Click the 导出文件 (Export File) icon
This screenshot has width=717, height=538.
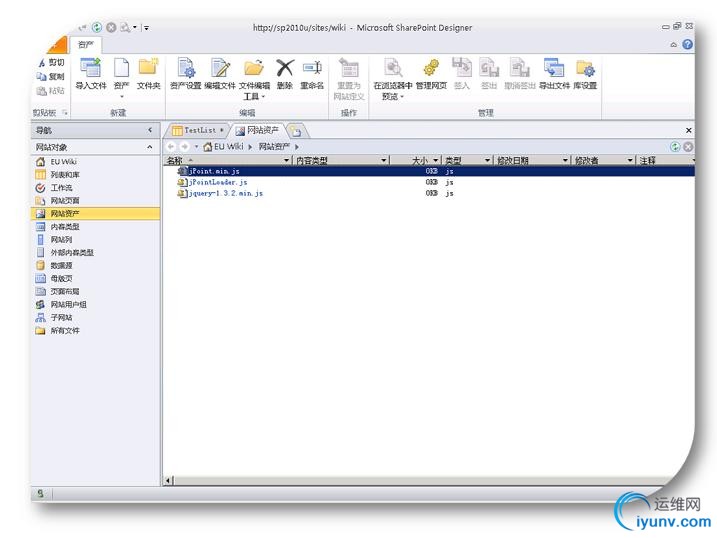[554, 73]
